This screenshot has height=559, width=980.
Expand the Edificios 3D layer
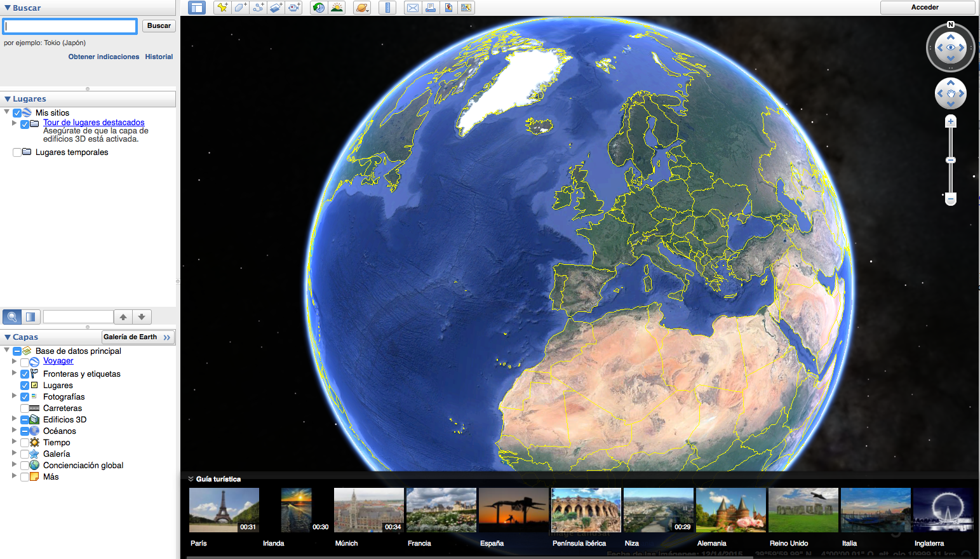[x=14, y=419]
